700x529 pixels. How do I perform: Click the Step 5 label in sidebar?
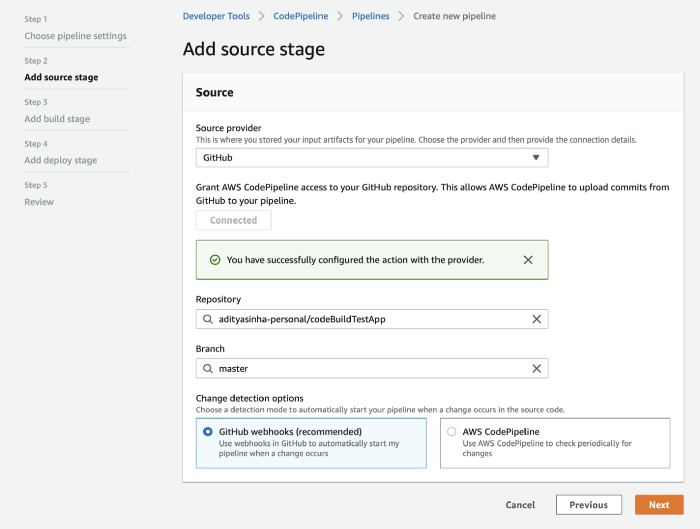(x=36, y=185)
